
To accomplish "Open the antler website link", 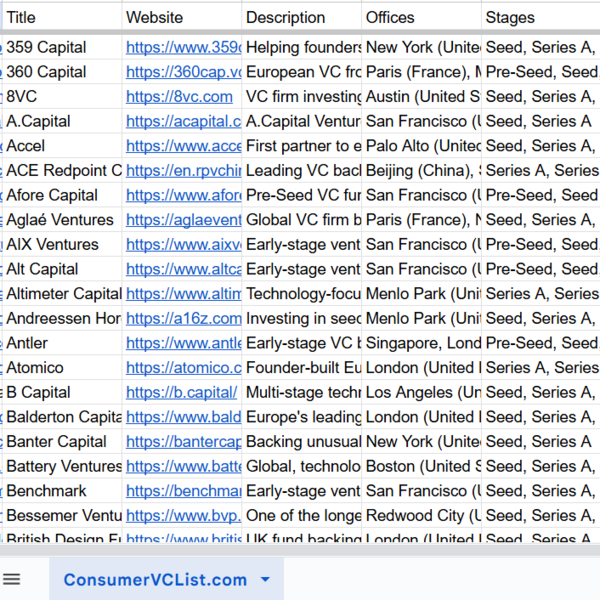I will [x=184, y=343].
